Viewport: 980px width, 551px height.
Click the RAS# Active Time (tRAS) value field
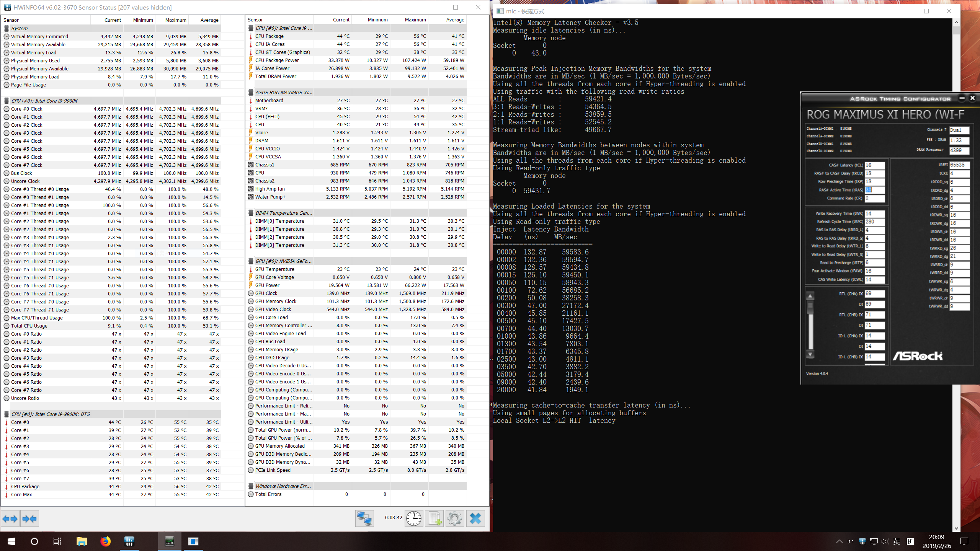(x=874, y=190)
